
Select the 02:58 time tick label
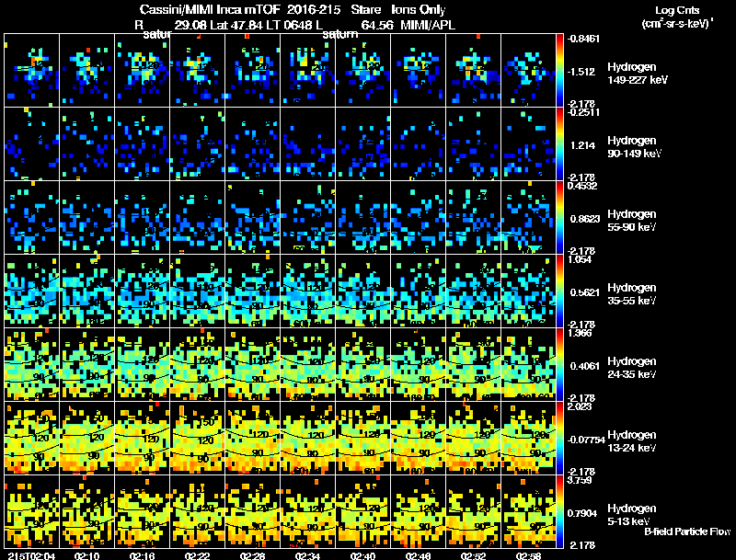[529, 554]
